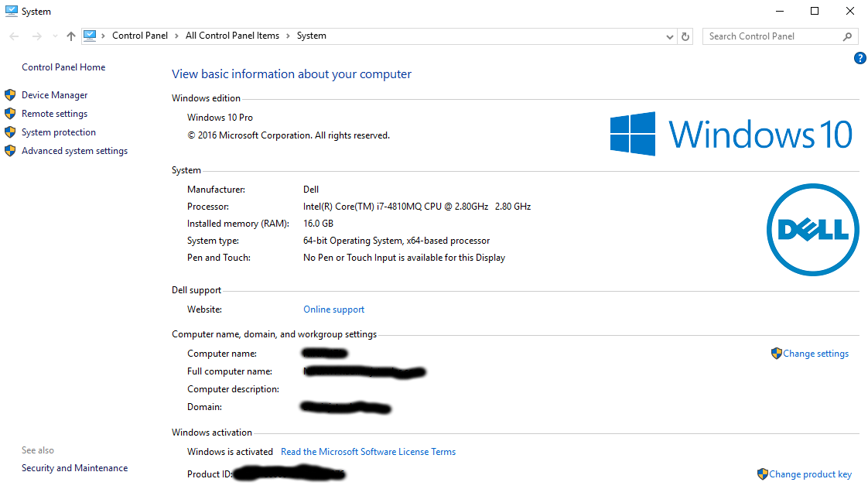The width and height of the screenshot is (868, 489).
Task: Click shield icon beside Device Manager
Action: pos(10,94)
